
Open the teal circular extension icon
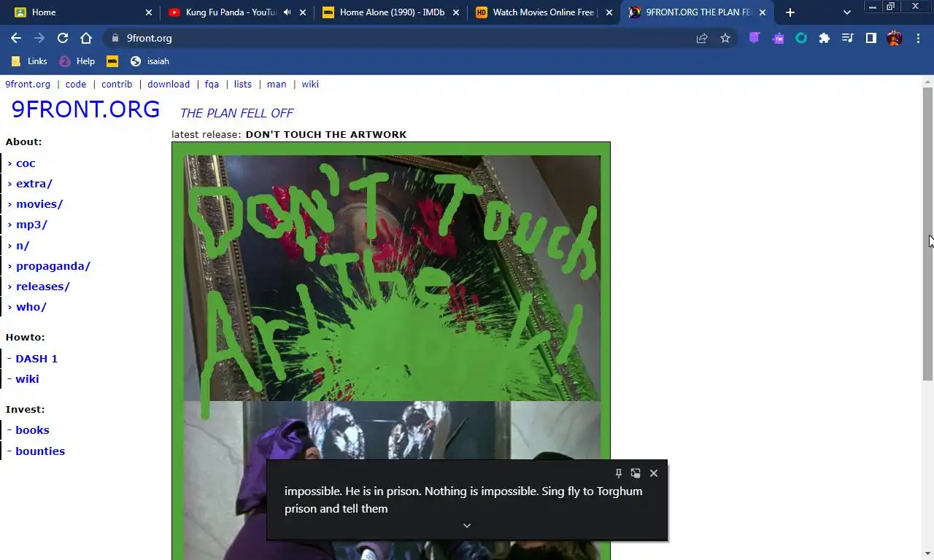801,38
